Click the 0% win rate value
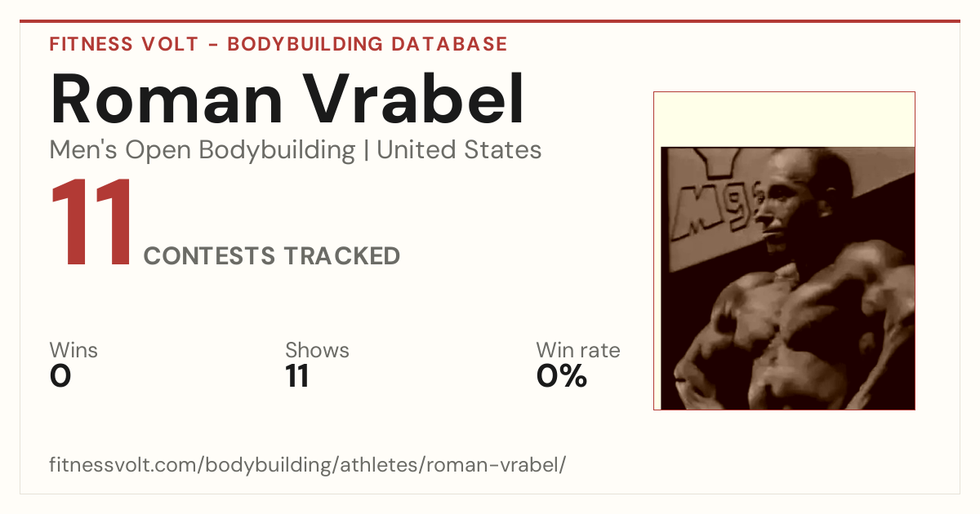 pyautogui.click(x=562, y=377)
